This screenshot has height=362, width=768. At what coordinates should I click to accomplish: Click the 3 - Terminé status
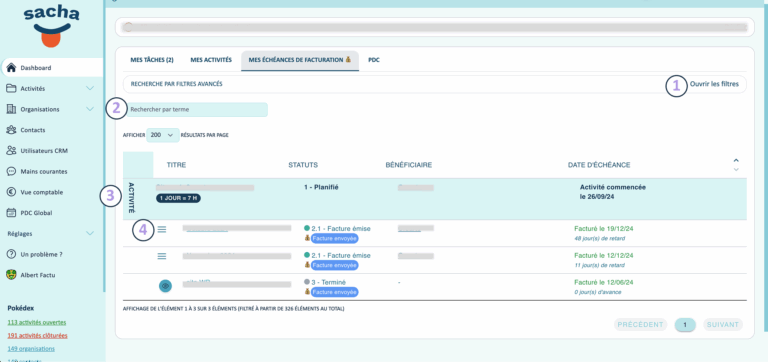[328, 282]
